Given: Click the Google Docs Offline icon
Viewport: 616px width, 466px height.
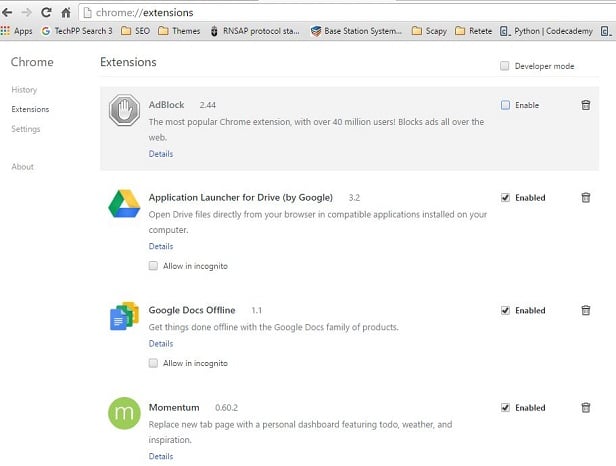Looking at the screenshot, I should [x=124, y=316].
